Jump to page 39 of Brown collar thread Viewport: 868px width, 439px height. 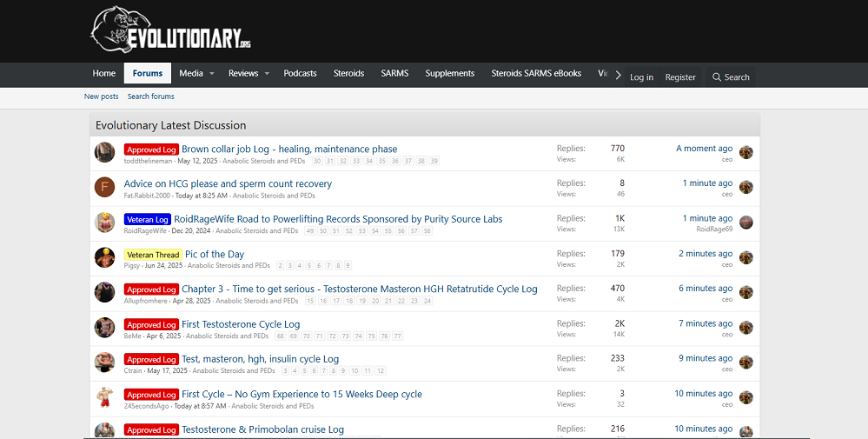tap(434, 161)
